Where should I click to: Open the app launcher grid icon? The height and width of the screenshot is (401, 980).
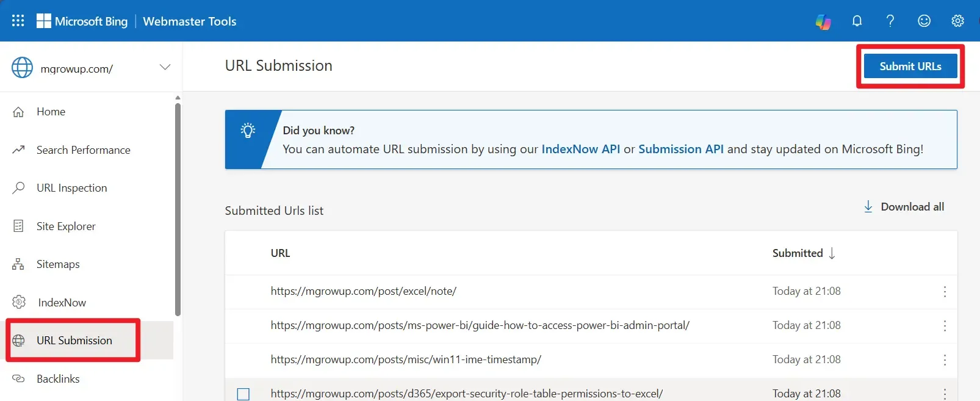pyautogui.click(x=18, y=21)
